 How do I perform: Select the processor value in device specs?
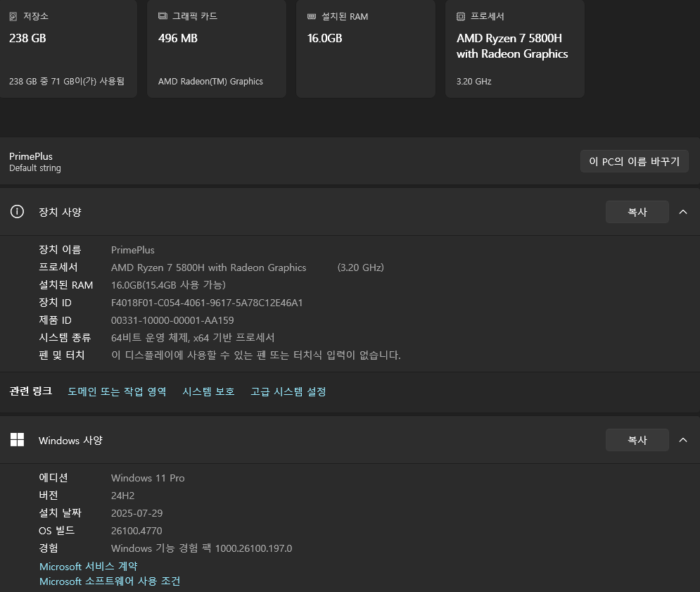pyautogui.click(x=208, y=267)
